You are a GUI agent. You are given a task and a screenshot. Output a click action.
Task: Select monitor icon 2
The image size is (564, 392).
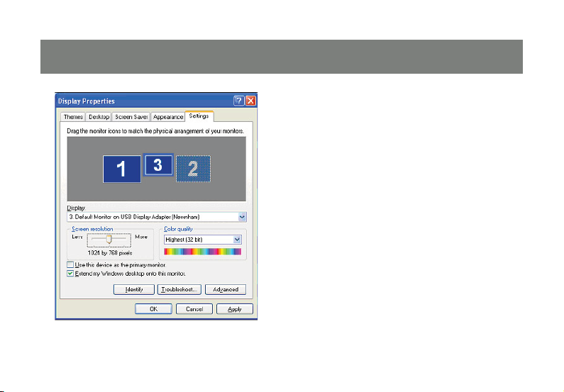pos(193,169)
